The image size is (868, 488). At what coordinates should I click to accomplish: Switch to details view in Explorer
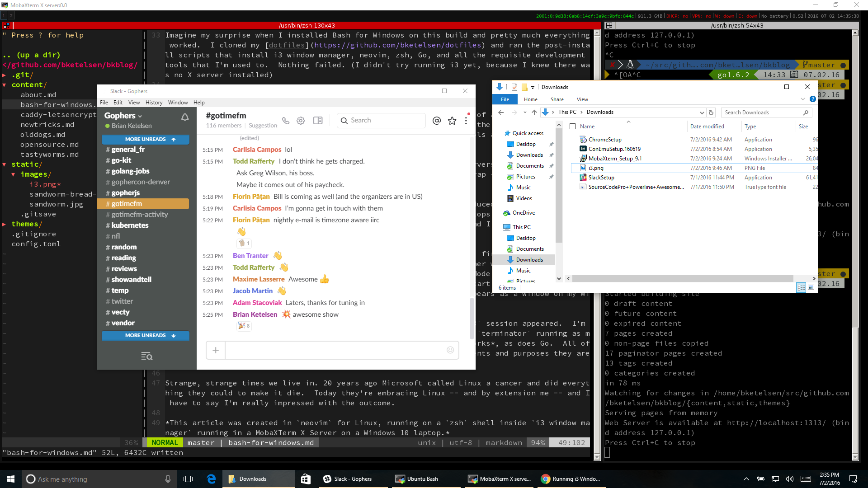(802, 287)
